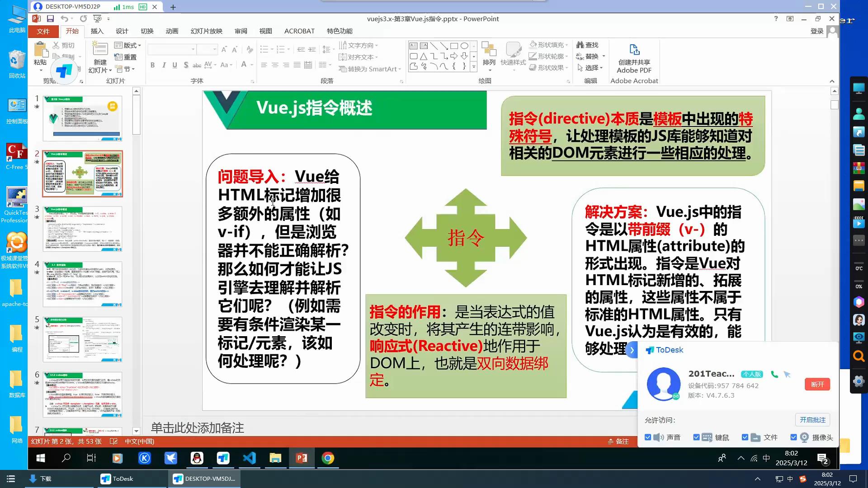This screenshot has height=488, width=868.
Task: Open the Slide Show ribbon tab
Action: [206, 31]
